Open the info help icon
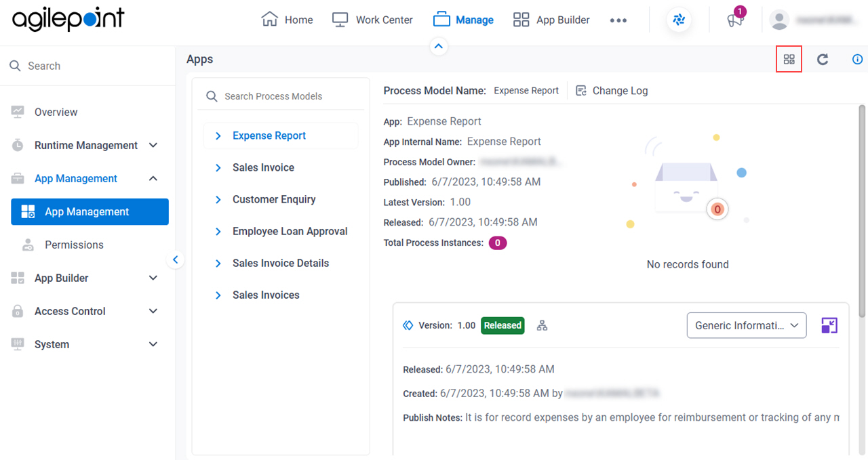 (857, 59)
